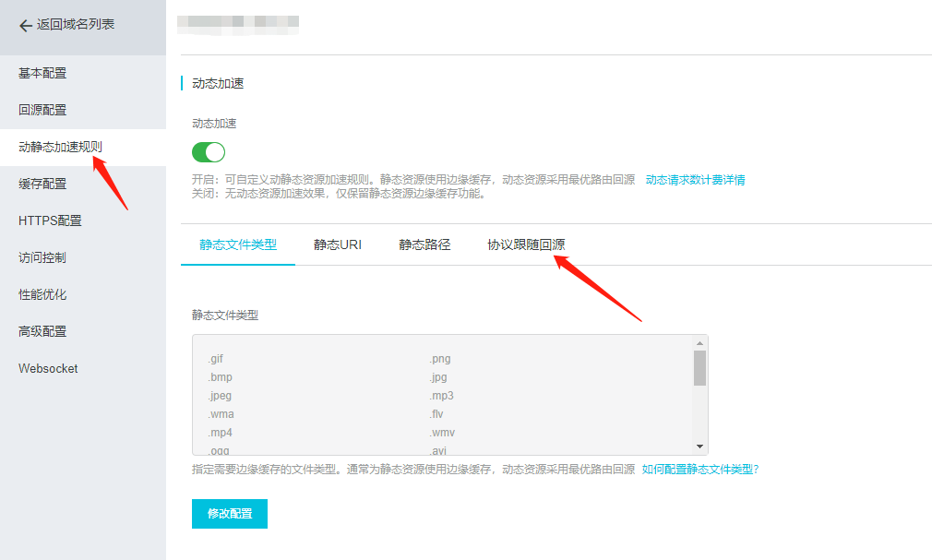This screenshot has height=560, width=932.
Task: Open the 动态请求数计费详情 link
Action: click(x=695, y=180)
